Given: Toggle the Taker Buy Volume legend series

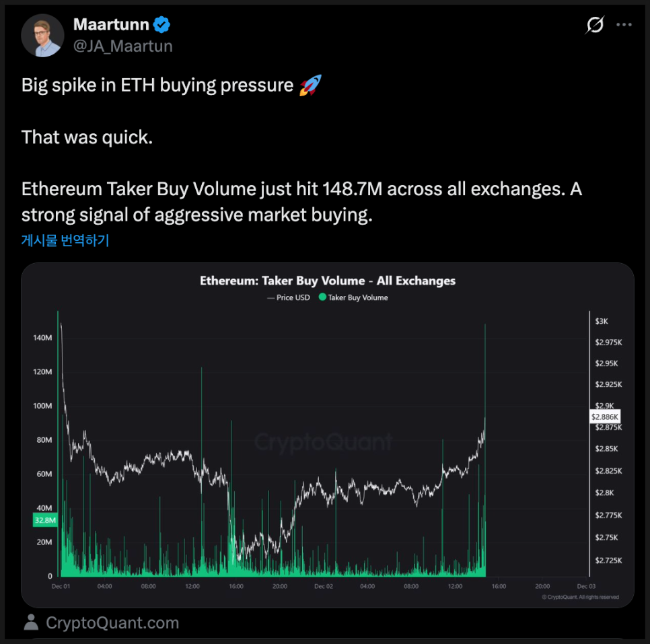Looking at the screenshot, I should tap(357, 297).
